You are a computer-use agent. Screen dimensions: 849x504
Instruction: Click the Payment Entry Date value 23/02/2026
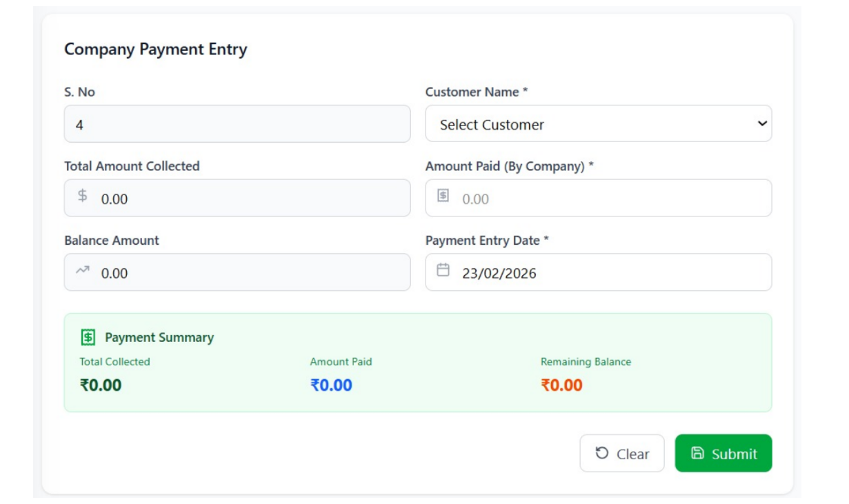[499, 273]
